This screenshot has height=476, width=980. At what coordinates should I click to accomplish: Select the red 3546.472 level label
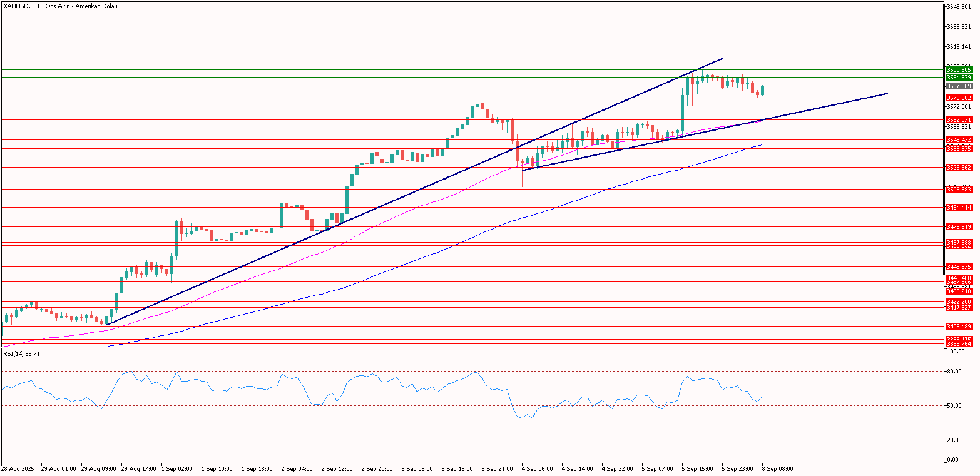coord(958,140)
